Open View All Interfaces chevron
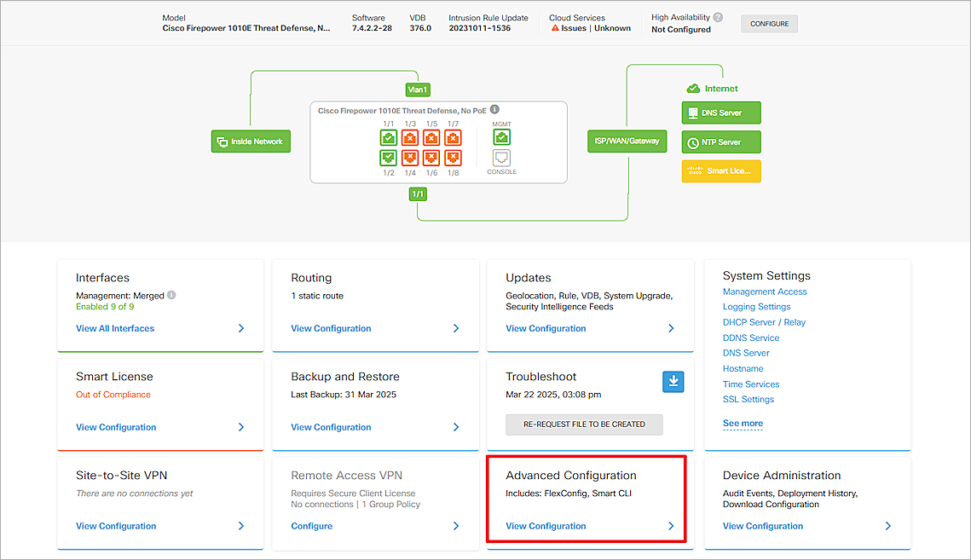 pos(240,327)
